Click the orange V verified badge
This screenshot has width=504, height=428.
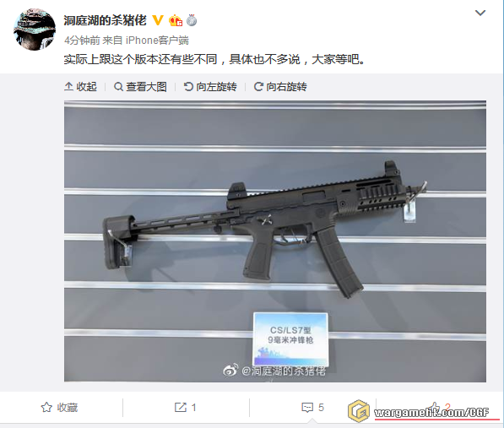158,20
